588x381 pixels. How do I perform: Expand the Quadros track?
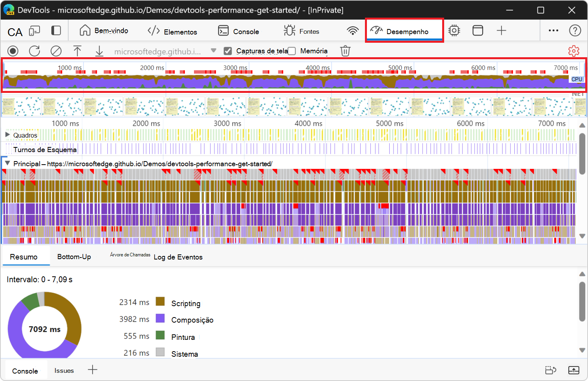[x=7, y=135]
